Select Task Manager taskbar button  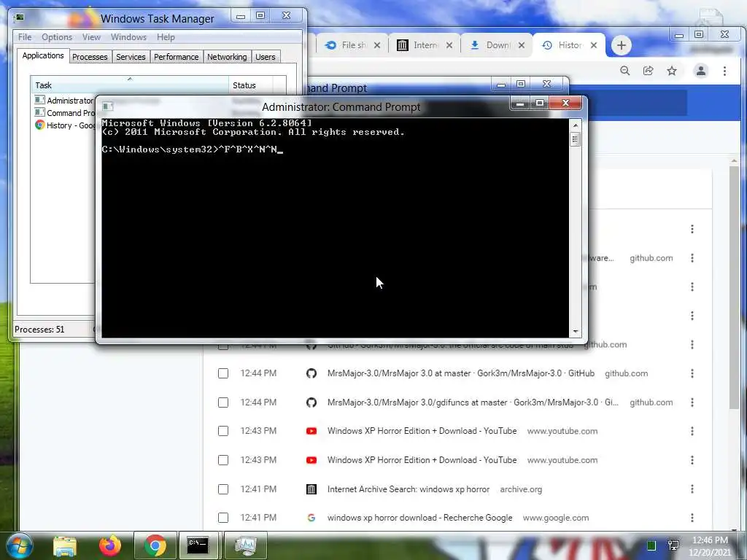click(x=245, y=545)
